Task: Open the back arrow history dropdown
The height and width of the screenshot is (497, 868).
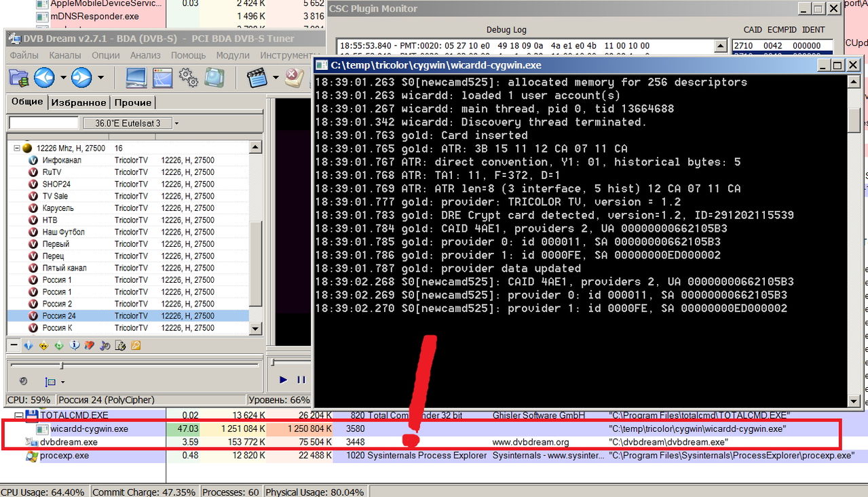Action: [63, 78]
